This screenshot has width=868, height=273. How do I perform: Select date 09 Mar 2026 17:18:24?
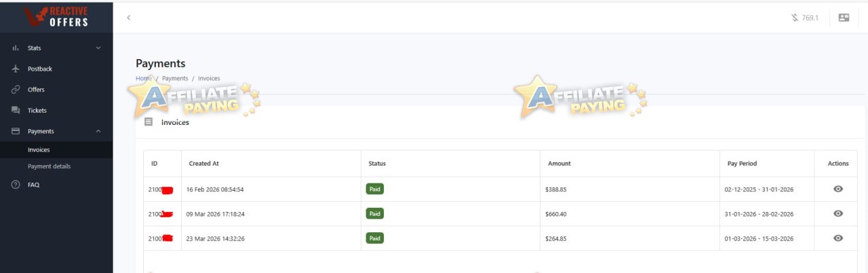pos(215,214)
